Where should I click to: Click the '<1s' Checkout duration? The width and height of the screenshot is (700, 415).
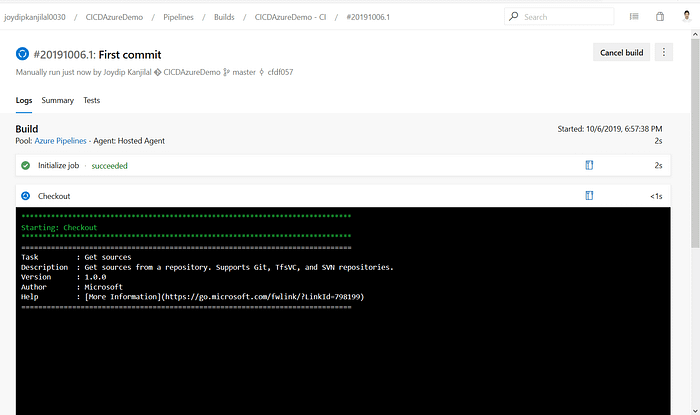tap(656, 196)
